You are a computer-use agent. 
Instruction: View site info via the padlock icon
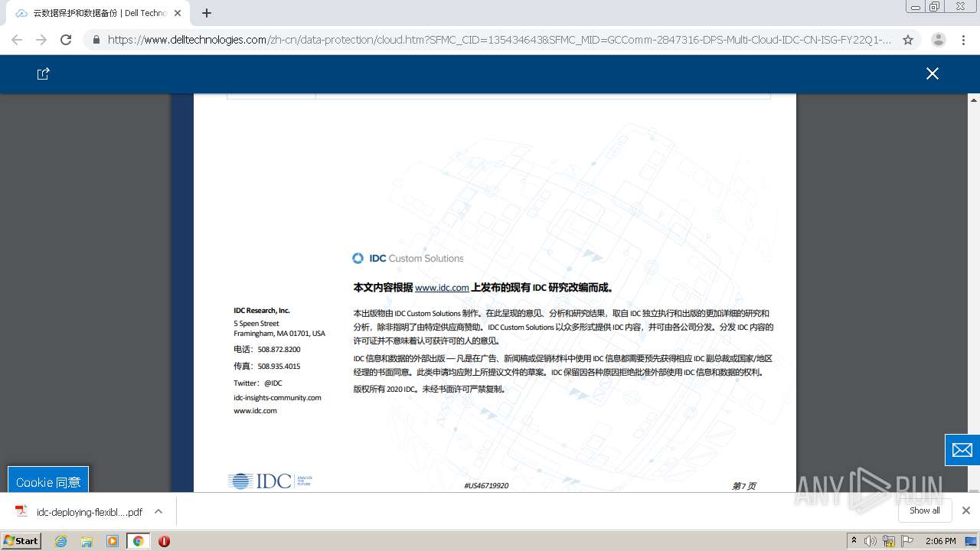(96, 40)
